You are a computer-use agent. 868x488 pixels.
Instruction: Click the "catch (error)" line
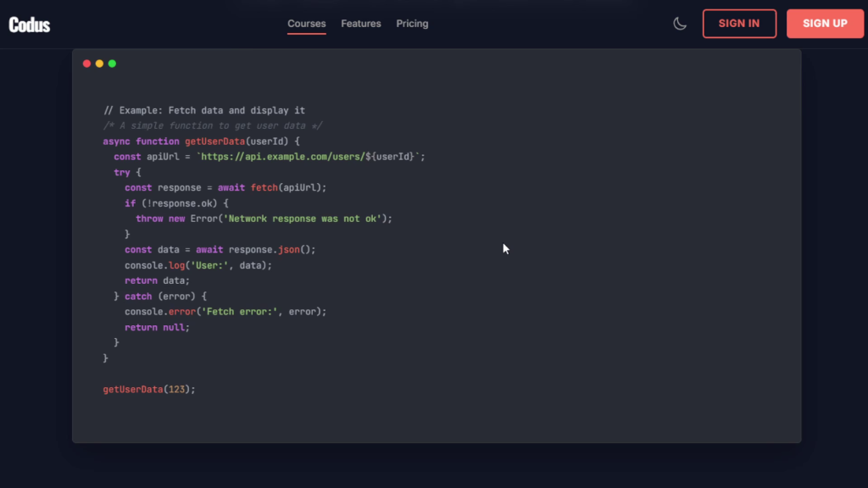(x=160, y=297)
